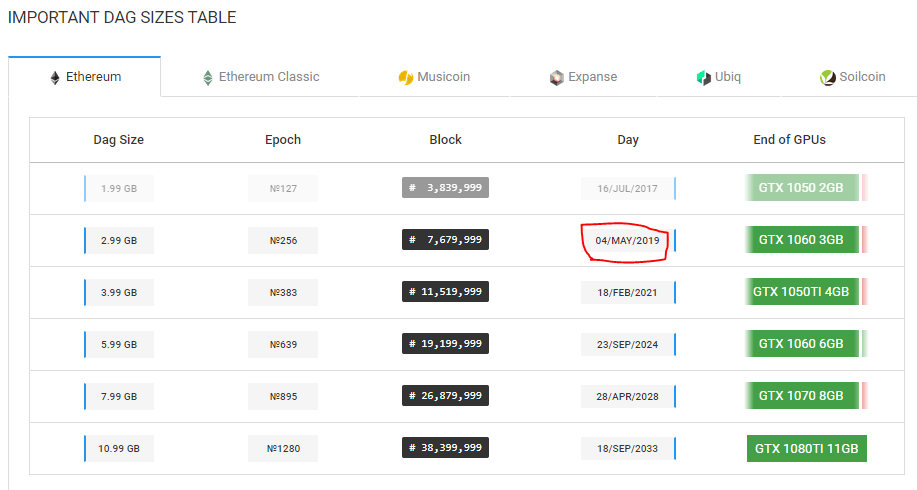917x490 pixels.
Task: Open the Ethereum Classic tab
Action: point(260,77)
